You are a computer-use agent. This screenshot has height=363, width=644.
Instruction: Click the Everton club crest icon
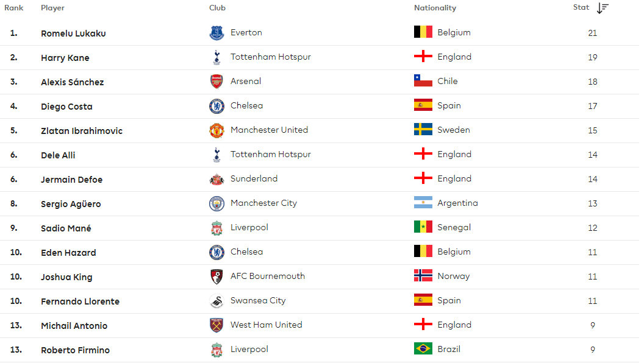216,33
